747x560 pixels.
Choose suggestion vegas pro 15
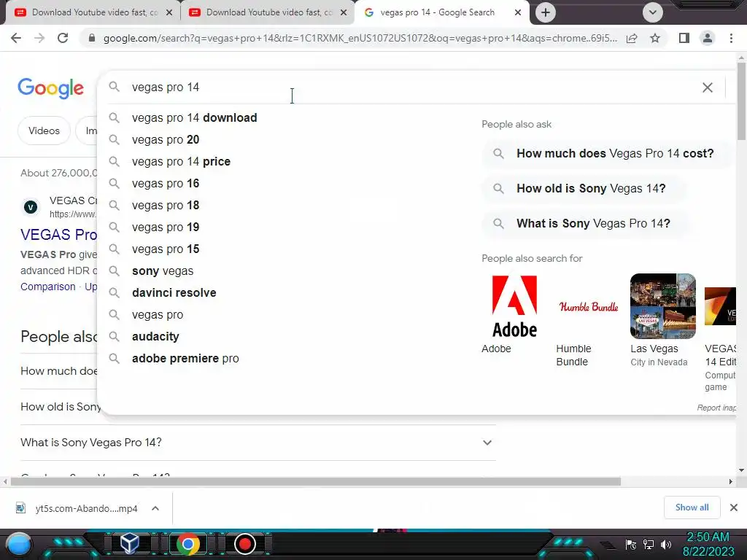tap(166, 249)
